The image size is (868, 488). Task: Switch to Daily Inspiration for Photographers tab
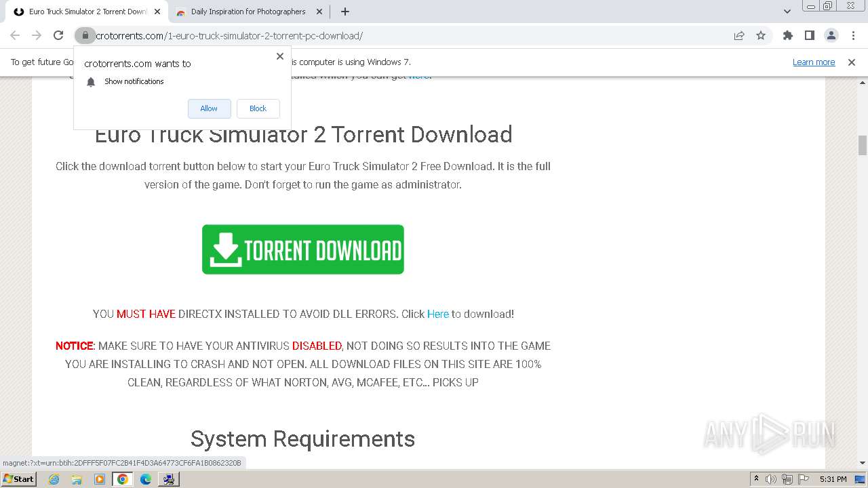click(248, 12)
